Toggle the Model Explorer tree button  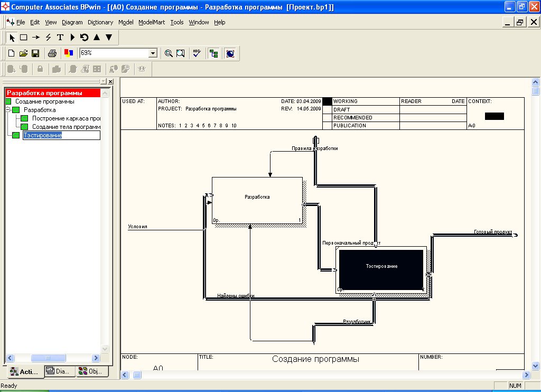(x=213, y=53)
